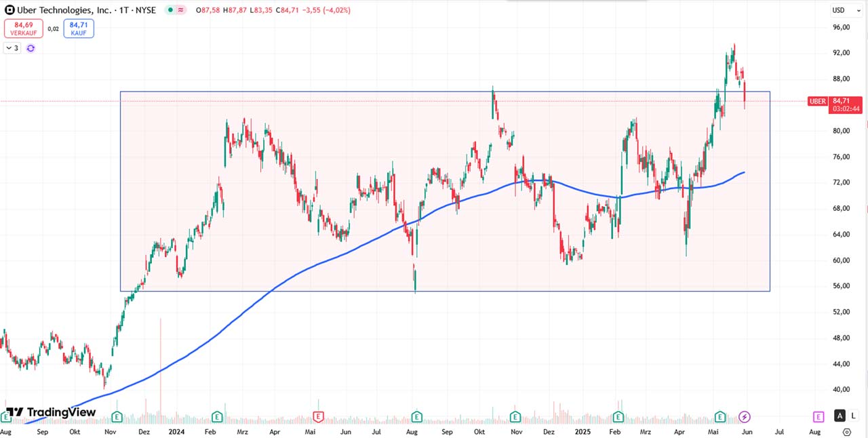Click the August 2024 earnings marker

(x=416, y=416)
